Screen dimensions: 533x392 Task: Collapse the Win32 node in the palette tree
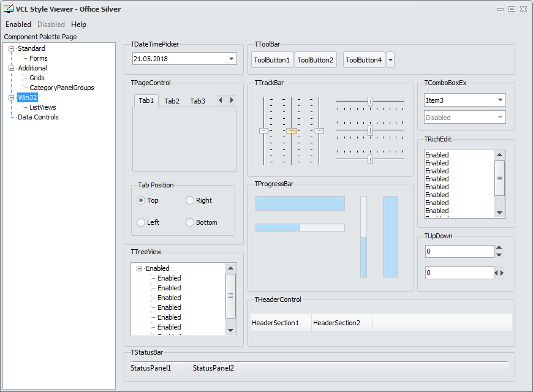[11, 97]
